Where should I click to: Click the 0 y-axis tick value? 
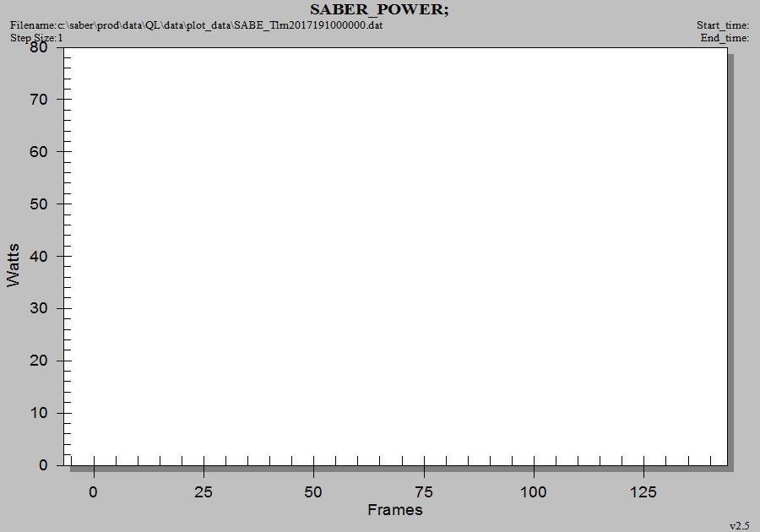(44, 465)
